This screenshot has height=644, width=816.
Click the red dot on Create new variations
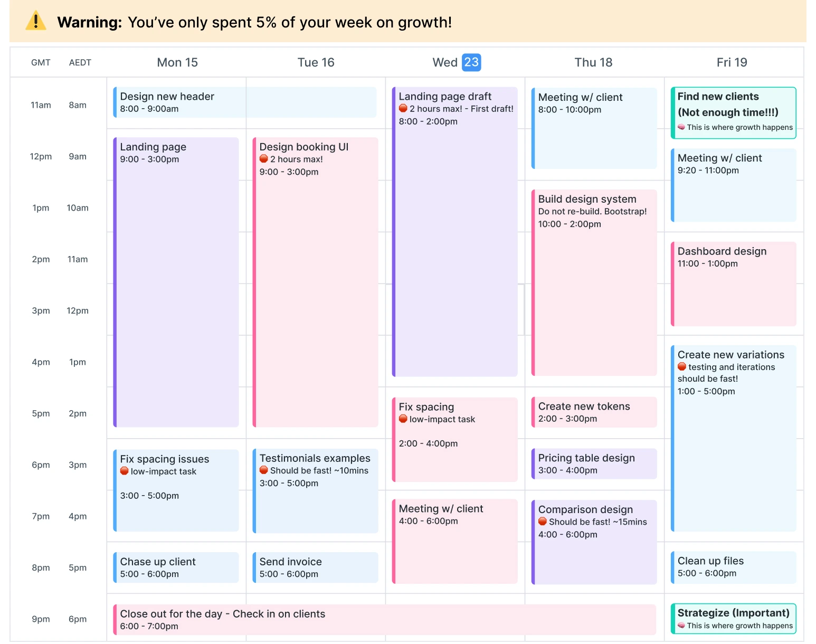[681, 367]
